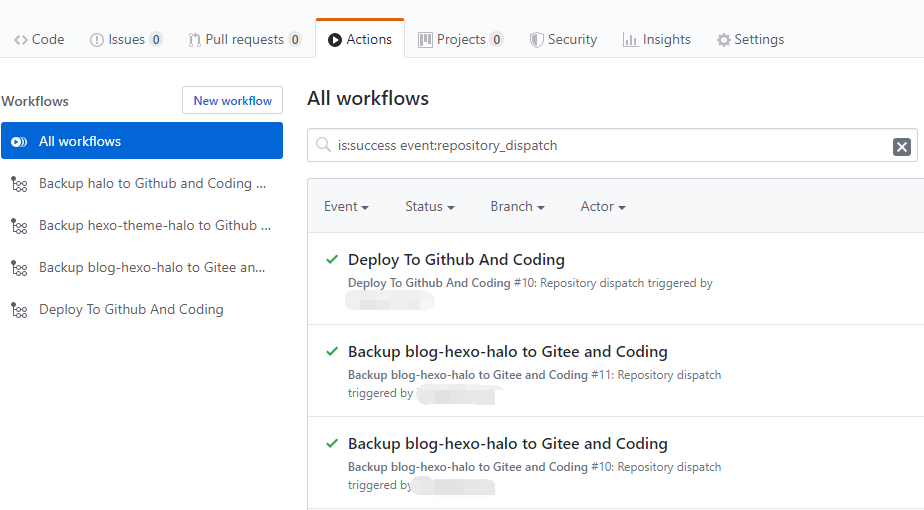Click workflow icon beside sidebar Deploy To Github
This screenshot has width=924, height=510.
[x=19, y=310]
